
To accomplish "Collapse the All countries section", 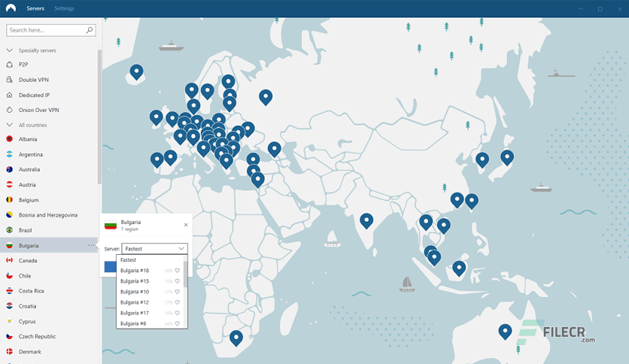I will [x=10, y=125].
